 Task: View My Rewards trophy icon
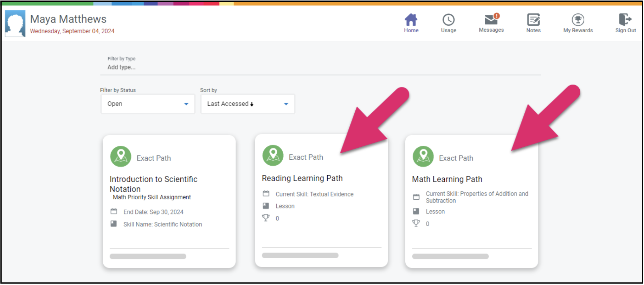[x=578, y=20]
